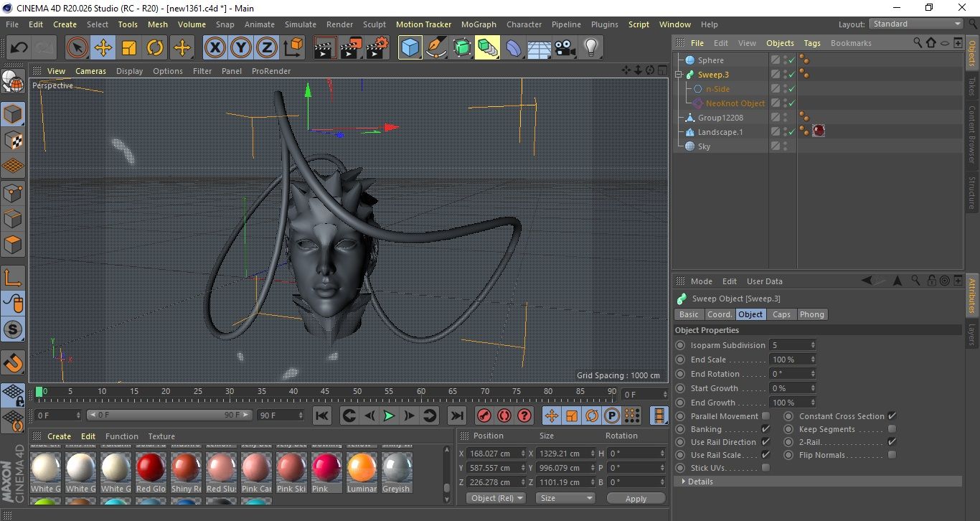Screen dimensions: 980x521
Task: Expand the Details section
Action: (818, 482)
